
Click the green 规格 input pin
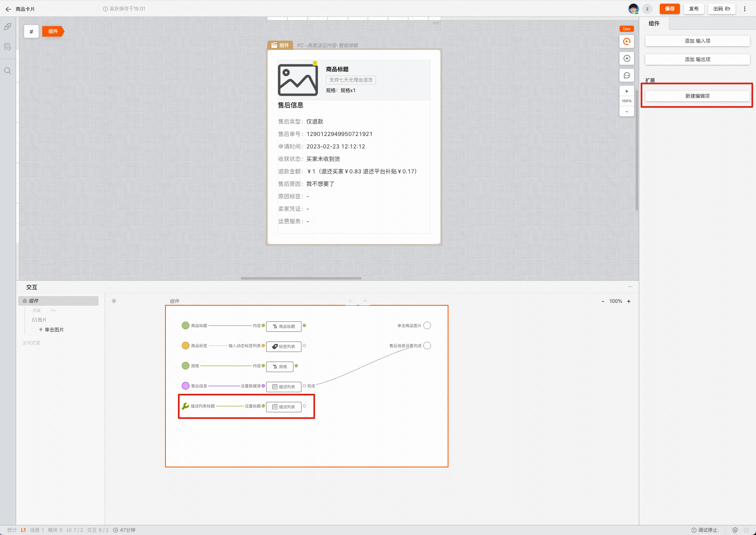click(186, 366)
